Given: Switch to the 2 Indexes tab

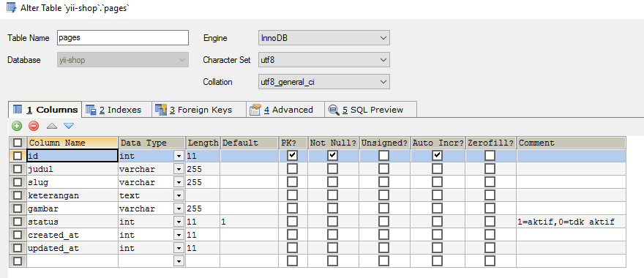Looking at the screenshot, I should point(113,110).
